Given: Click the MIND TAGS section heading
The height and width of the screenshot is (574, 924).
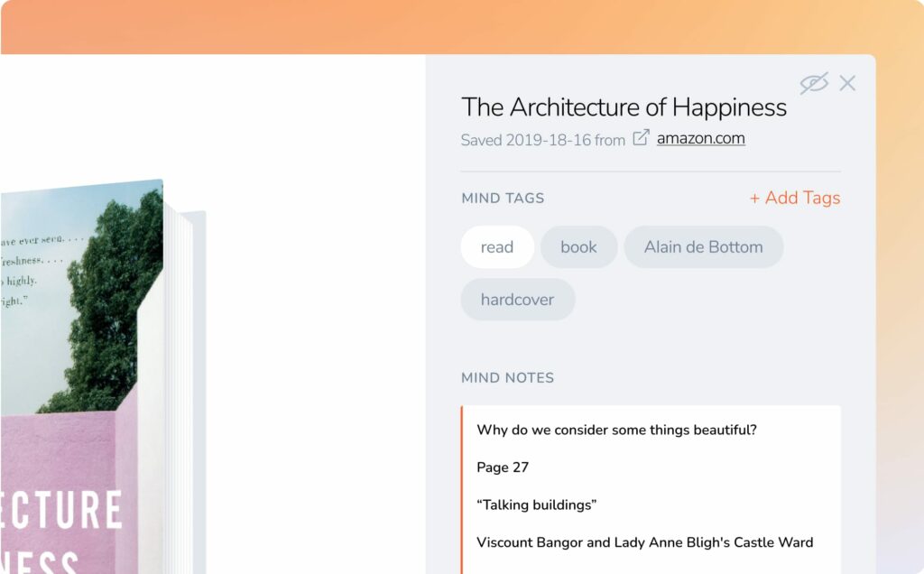Looking at the screenshot, I should (x=503, y=199).
